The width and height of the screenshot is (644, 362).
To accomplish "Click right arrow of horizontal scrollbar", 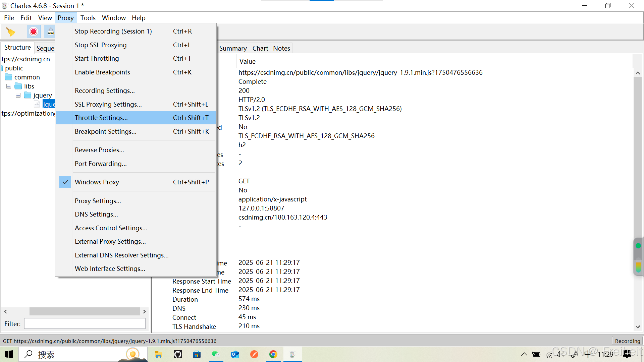I will (x=144, y=311).
